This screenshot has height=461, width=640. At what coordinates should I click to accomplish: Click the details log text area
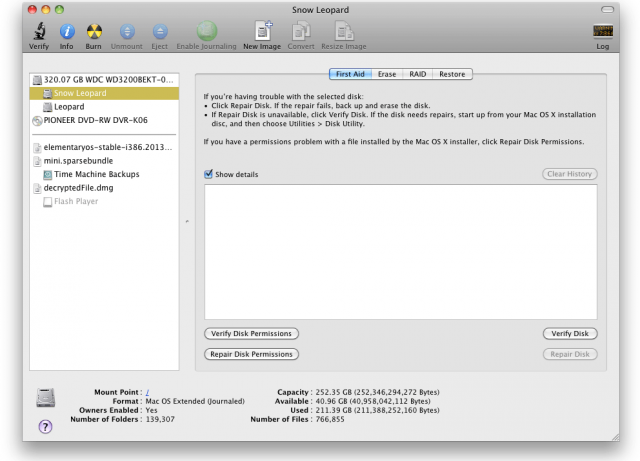[401, 252]
